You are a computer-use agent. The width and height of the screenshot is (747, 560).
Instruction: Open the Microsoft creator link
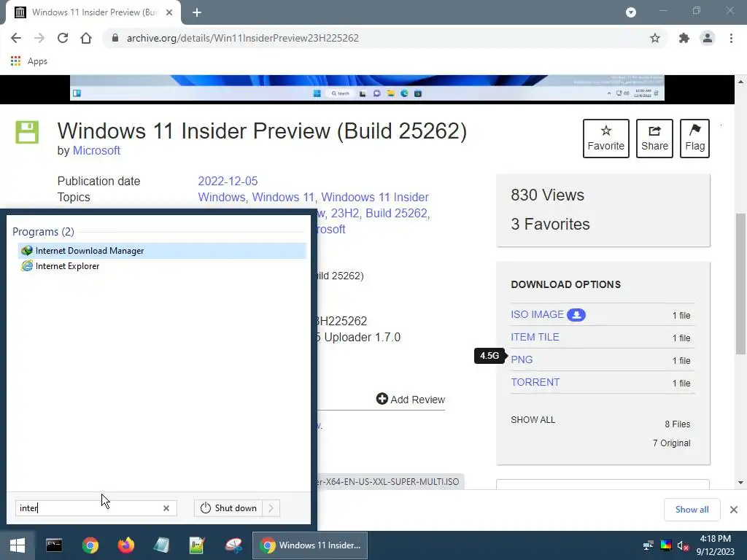[x=96, y=150]
